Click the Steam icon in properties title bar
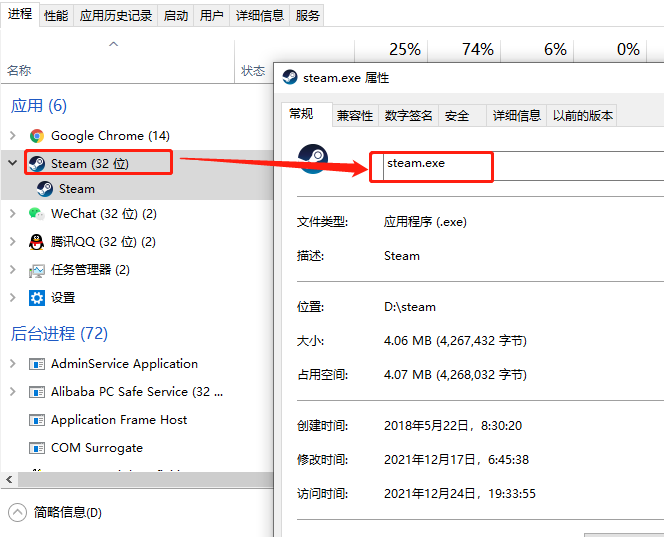The height and width of the screenshot is (537, 664). pos(290,78)
